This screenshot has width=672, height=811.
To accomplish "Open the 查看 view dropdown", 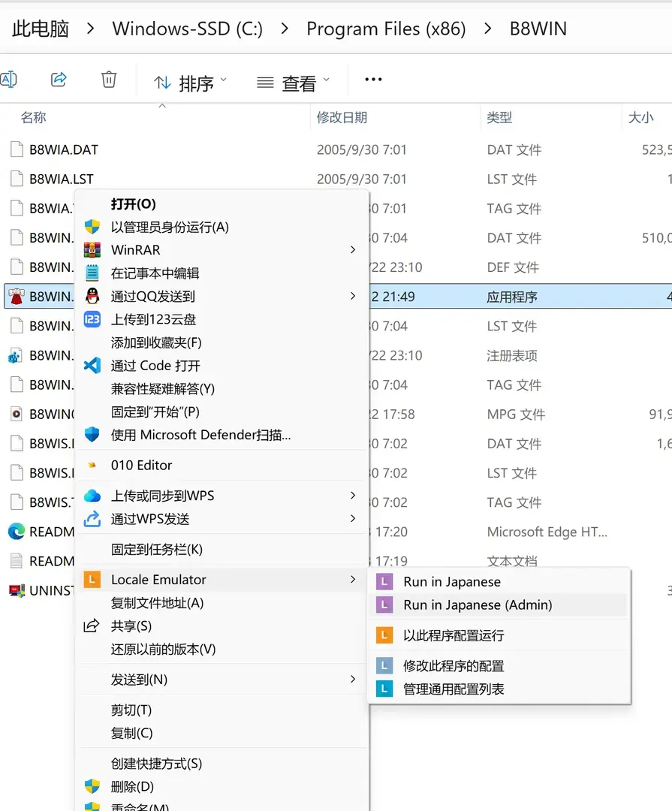I will pos(293,83).
